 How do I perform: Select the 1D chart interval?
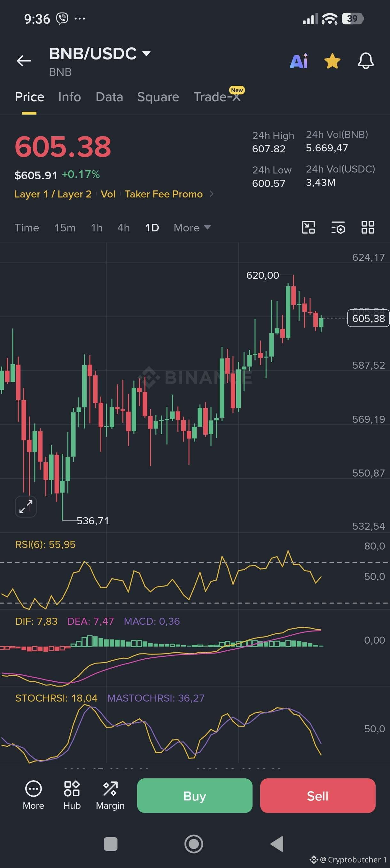pyautogui.click(x=152, y=228)
